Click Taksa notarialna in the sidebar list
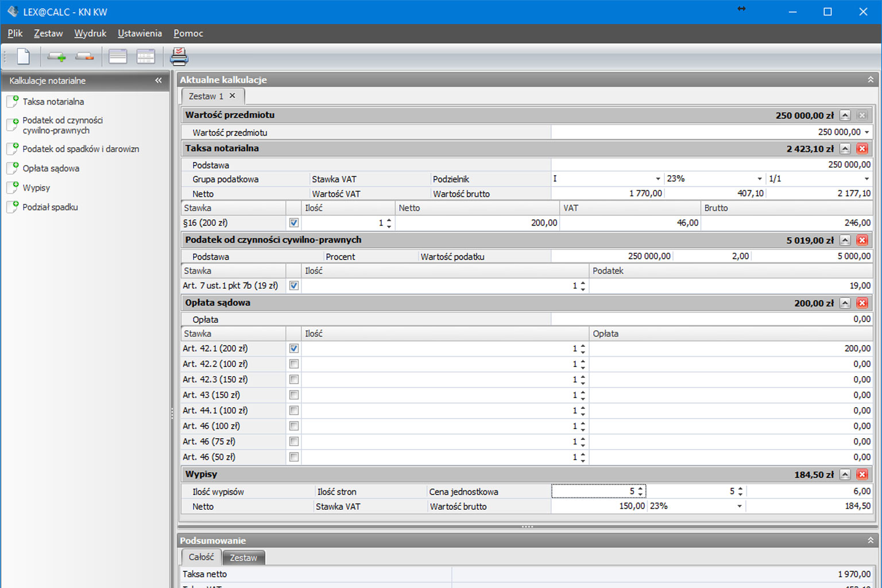 [53, 102]
